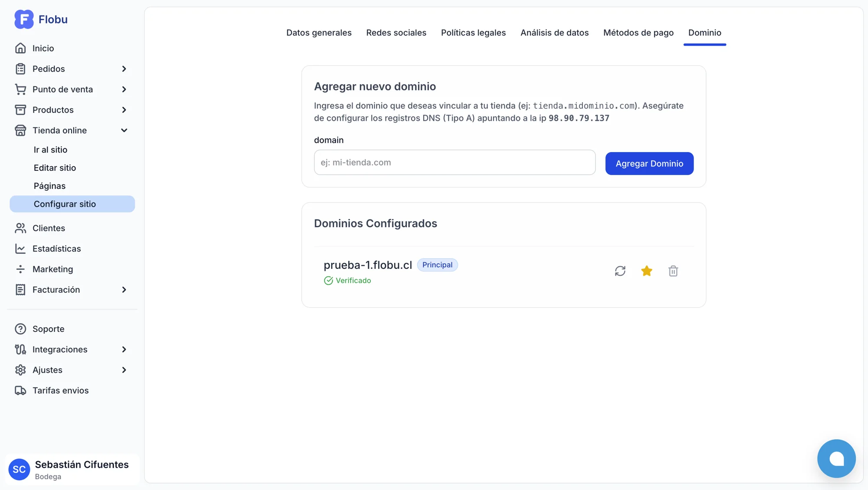Click the Punto de venta cart icon
868x490 pixels.
pos(21,89)
